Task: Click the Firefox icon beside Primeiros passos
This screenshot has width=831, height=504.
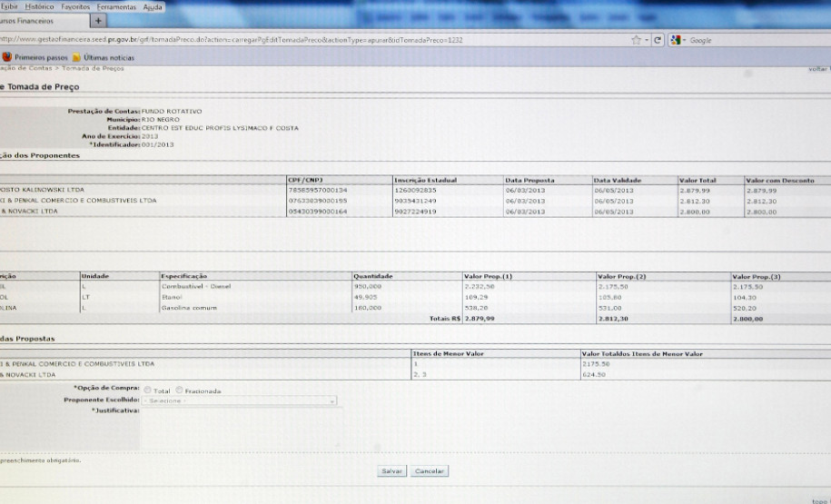Action: (x=6, y=57)
